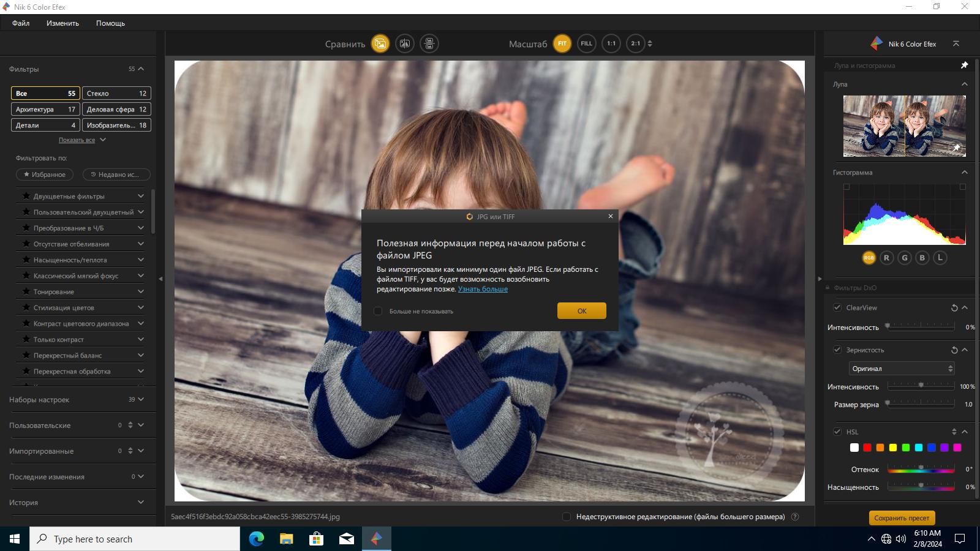Enable non-destructive editing checkbox

[x=567, y=517]
